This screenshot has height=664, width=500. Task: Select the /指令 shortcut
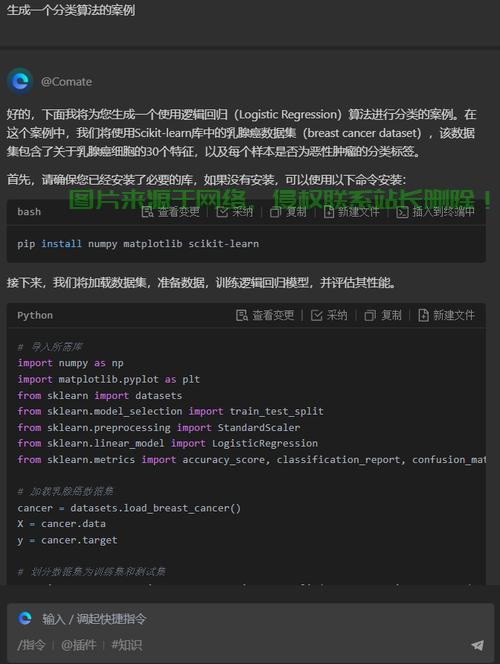point(31,645)
